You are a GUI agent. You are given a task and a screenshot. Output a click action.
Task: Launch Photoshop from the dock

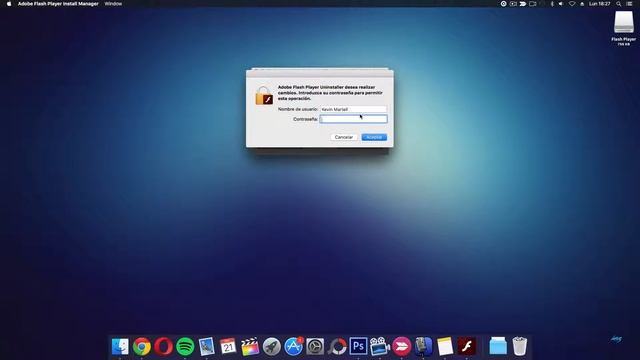[x=358, y=347]
